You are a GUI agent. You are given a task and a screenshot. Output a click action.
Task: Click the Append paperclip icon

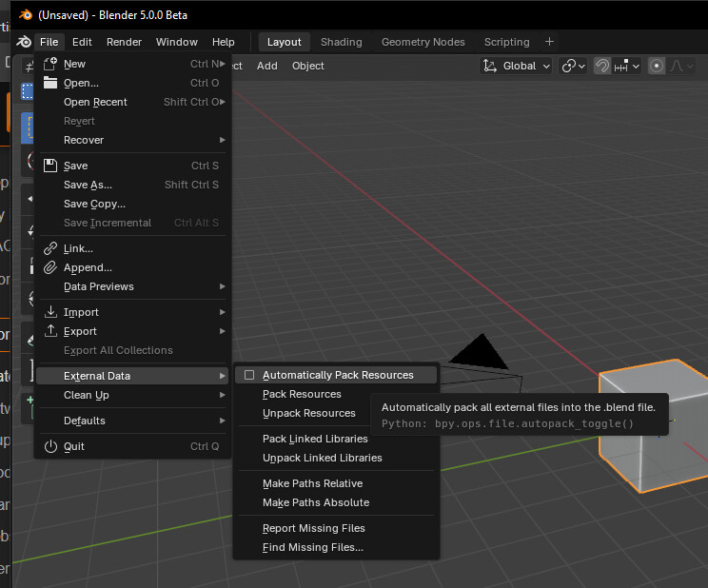click(x=50, y=267)
